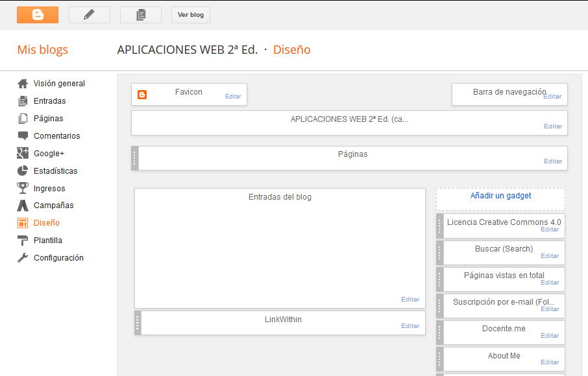This screenshot has height=376, width=588.
Task: Grab the Buscar (Search) drag handle
Action: [x=440, y=252]
